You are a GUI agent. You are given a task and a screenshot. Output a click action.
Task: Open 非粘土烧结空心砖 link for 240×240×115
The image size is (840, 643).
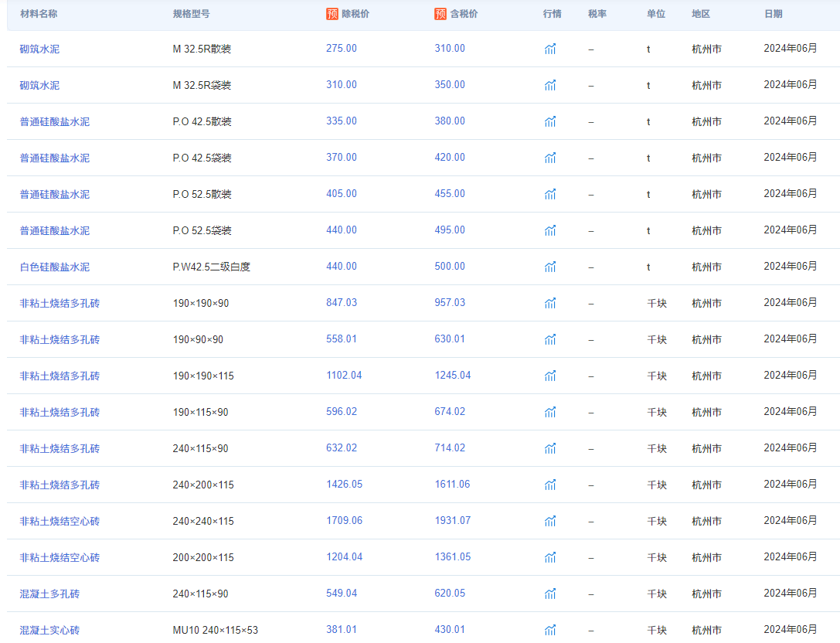pyautogui.click(x=60, y=521)
